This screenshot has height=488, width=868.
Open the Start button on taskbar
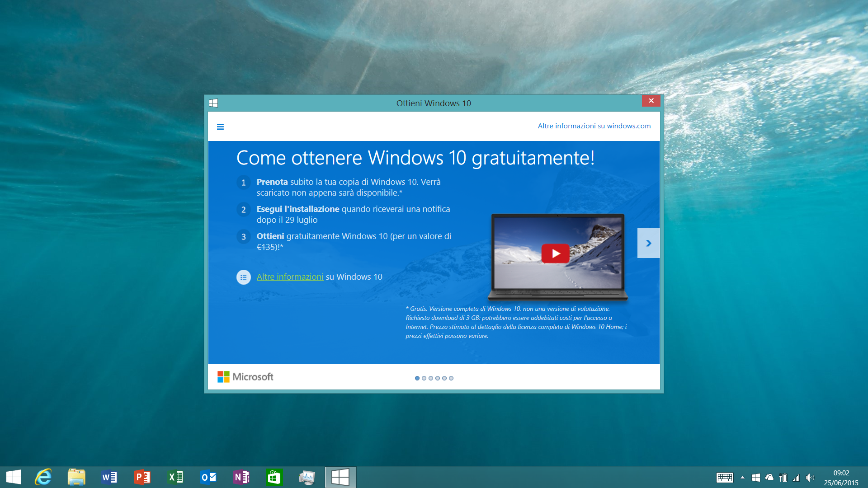[14, 477]
